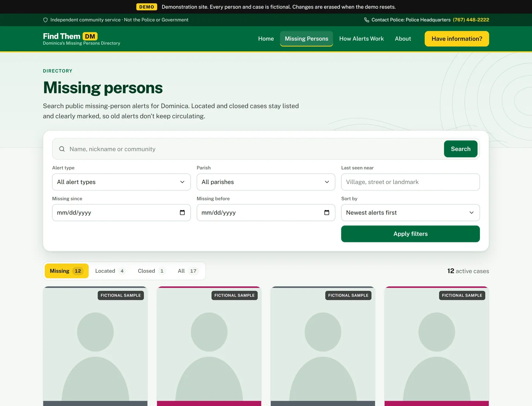Click the Missing before date field
Viewport: 532px width, 406px height.
266,213
